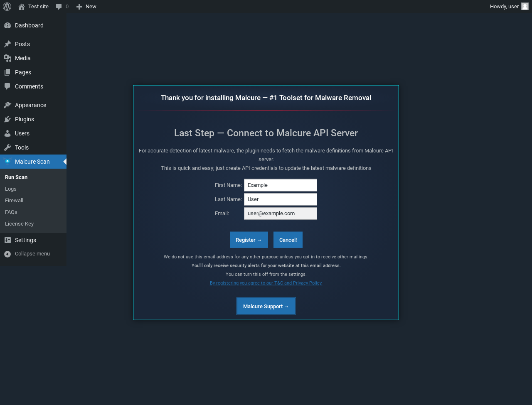Open the Users menu label
Viewport: 532px width, 405px height.
22,133
